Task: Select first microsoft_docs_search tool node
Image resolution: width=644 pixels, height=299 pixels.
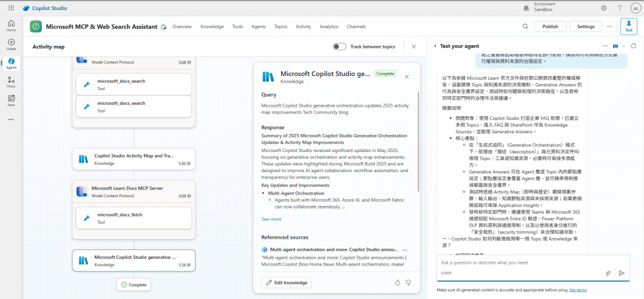Action: coord(134,84)
